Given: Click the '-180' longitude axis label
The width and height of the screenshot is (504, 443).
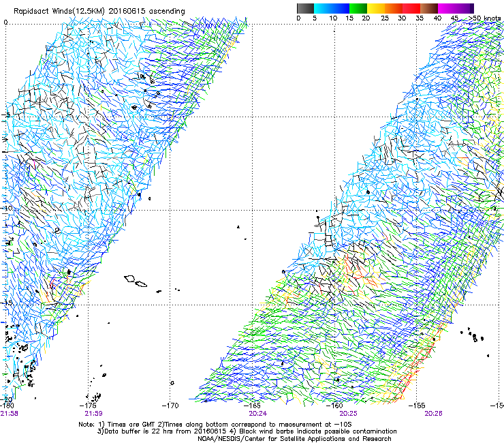Looking at the screenshot, I should tap(6, 406).
